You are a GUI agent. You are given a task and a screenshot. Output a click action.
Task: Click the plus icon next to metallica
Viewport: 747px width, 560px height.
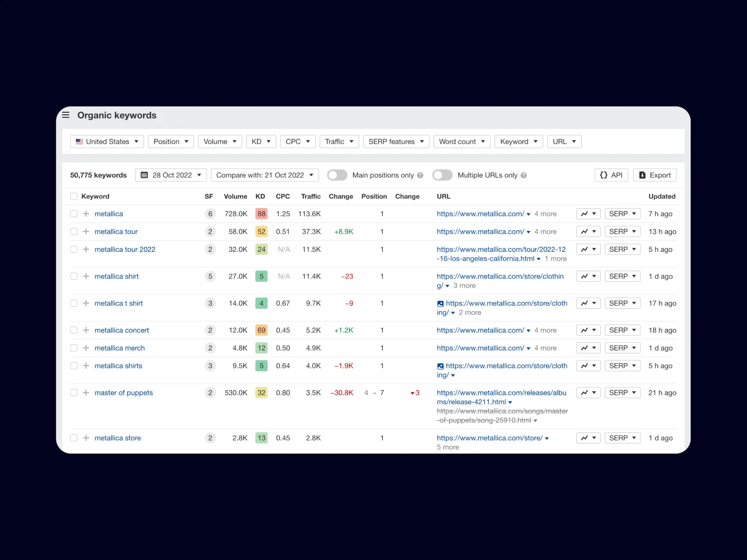pos(86,214)
